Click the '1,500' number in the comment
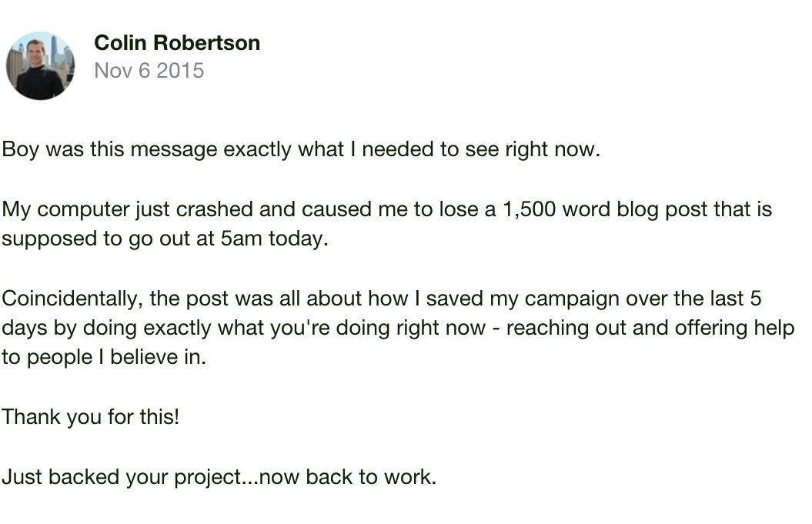The image size is (812, 524). [530, 210]
